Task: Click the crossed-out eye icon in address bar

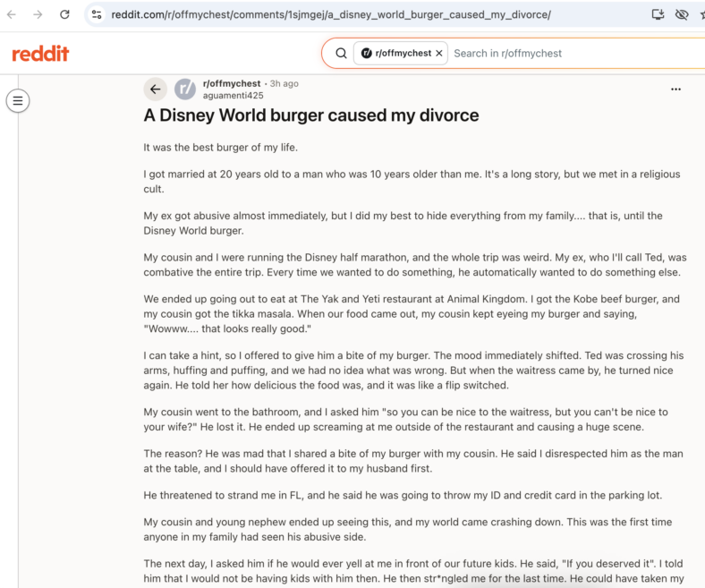Action: pos(682,14)
